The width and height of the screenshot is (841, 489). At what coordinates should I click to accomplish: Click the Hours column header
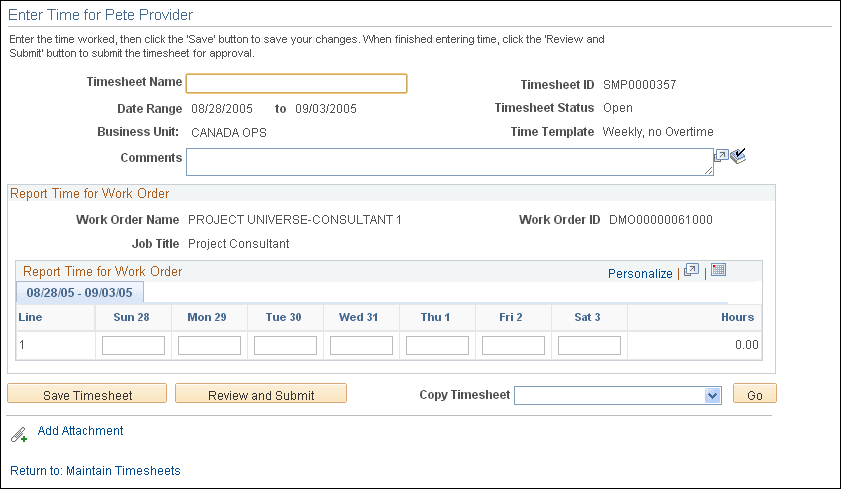coord(737,317)
